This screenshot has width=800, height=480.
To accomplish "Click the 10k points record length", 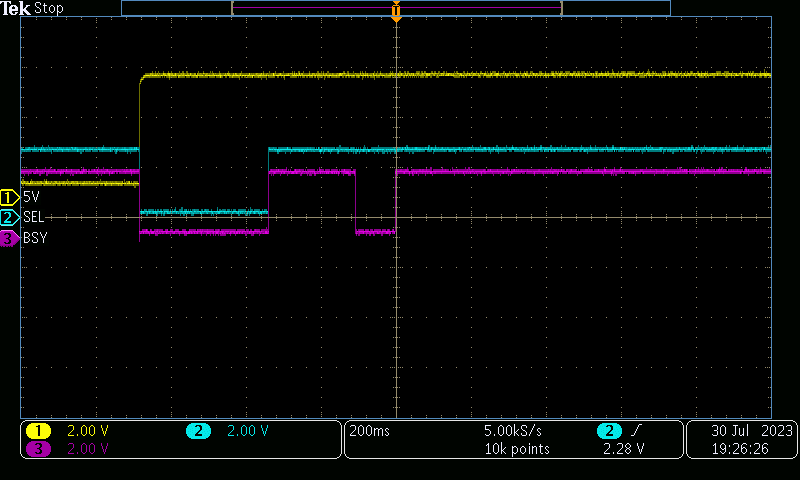I will click(x=517, y=449).
